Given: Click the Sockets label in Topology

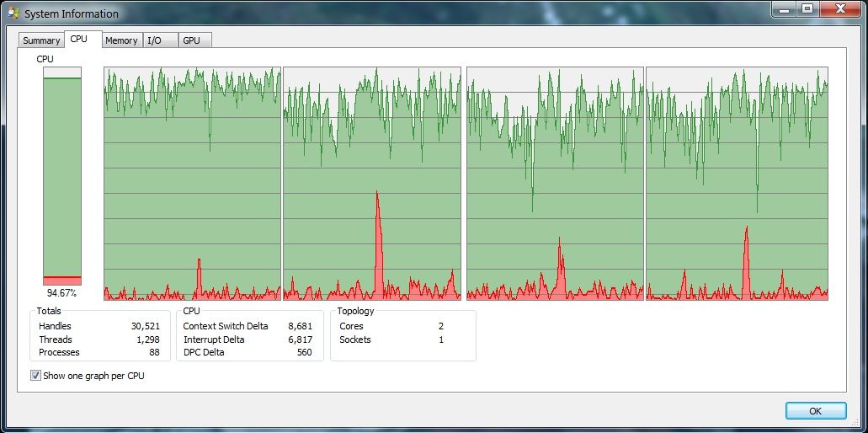Looking at the screenshot, I should point(354,339).
